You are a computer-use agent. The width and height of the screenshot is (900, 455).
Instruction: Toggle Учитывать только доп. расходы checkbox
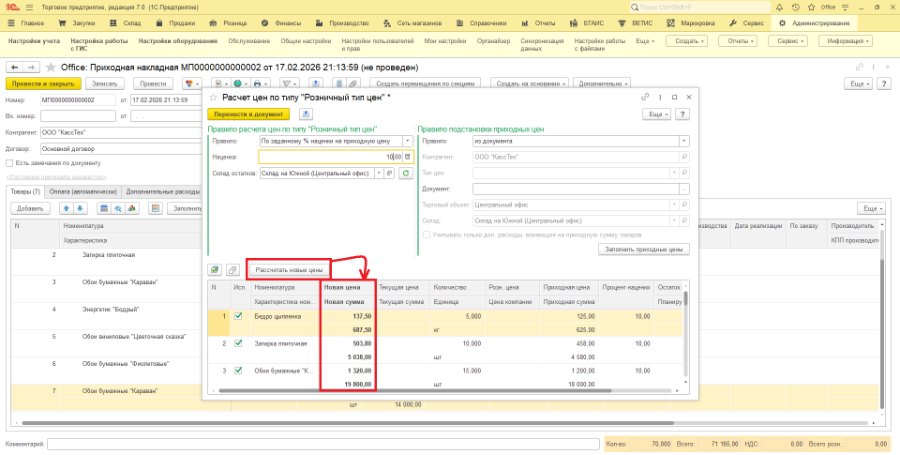(426, 235)
